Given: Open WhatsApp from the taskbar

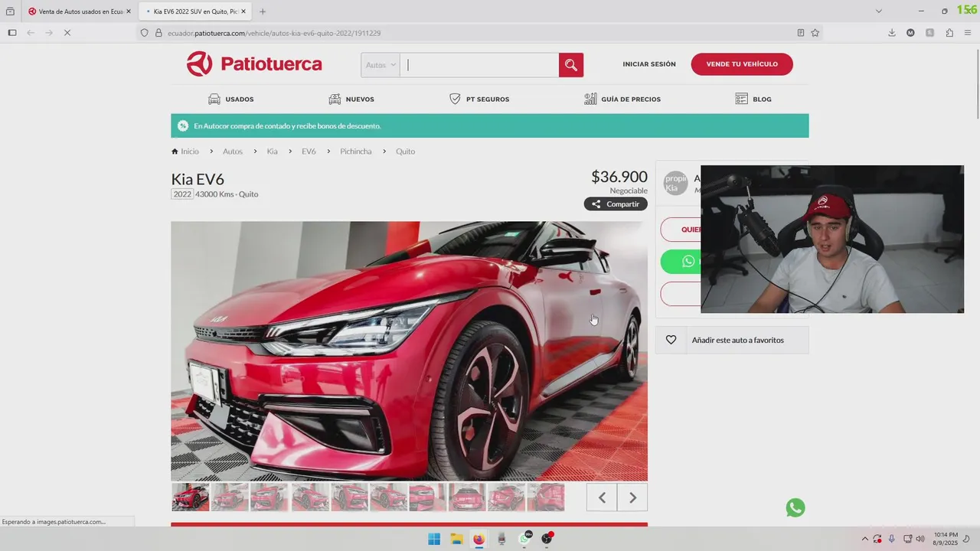Looking at the screenshot, I should [x=525, y=539].
